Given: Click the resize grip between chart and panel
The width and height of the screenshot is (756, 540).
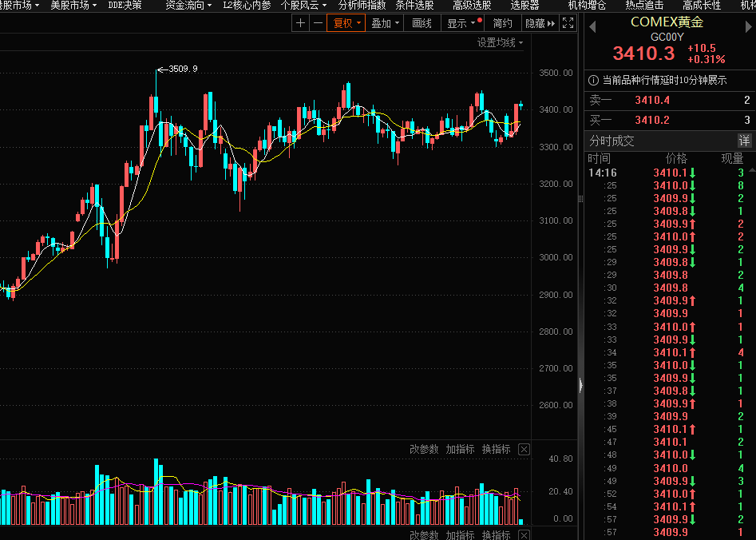Looking at the screenshot, I should 581,199.
